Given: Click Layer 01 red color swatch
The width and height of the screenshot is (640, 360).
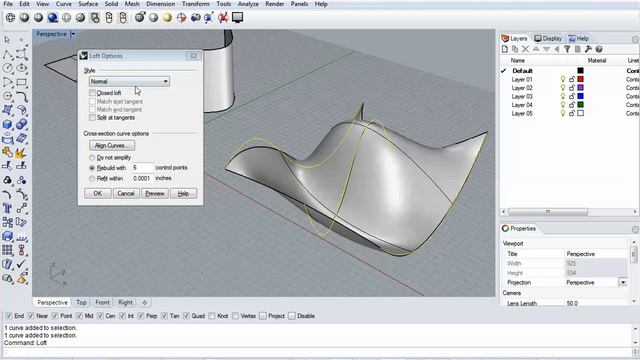Looking at the screenshot, I should pyautogui.click(x=580, y=79).
